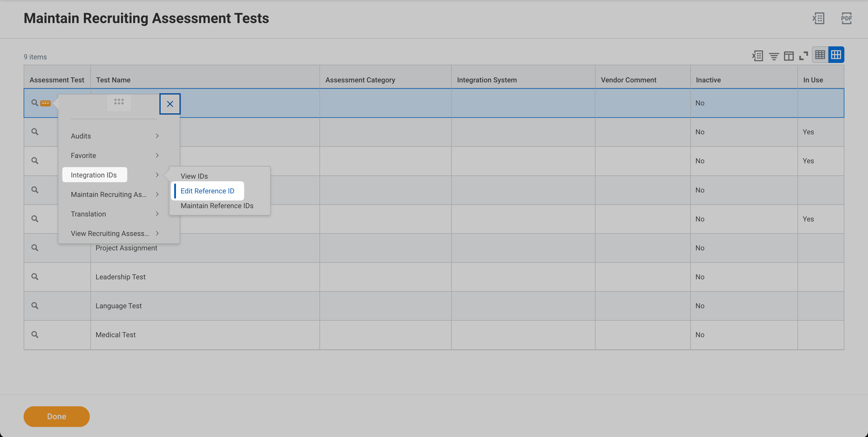Switch to grid table view

coord(836,55)
